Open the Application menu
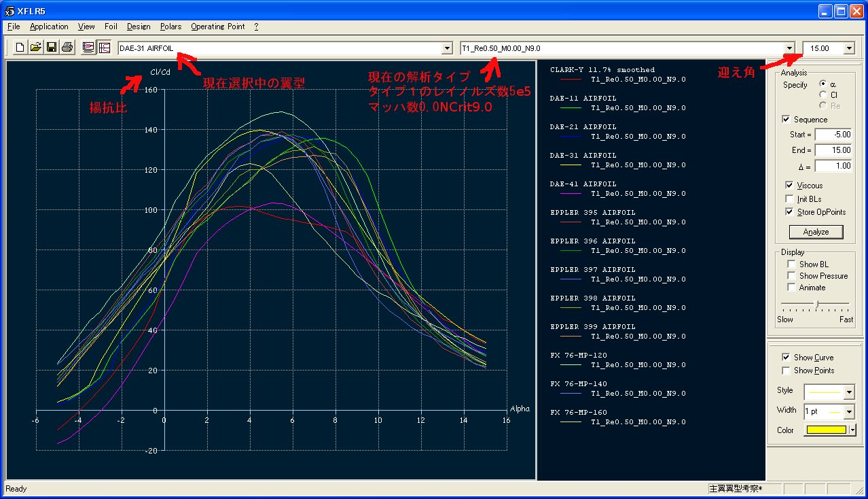 49,27
